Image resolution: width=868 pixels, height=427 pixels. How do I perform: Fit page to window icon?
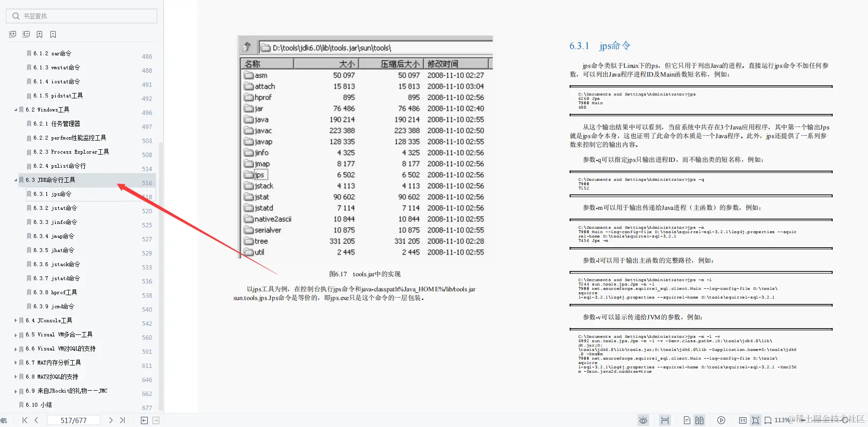tap(755, 420)
